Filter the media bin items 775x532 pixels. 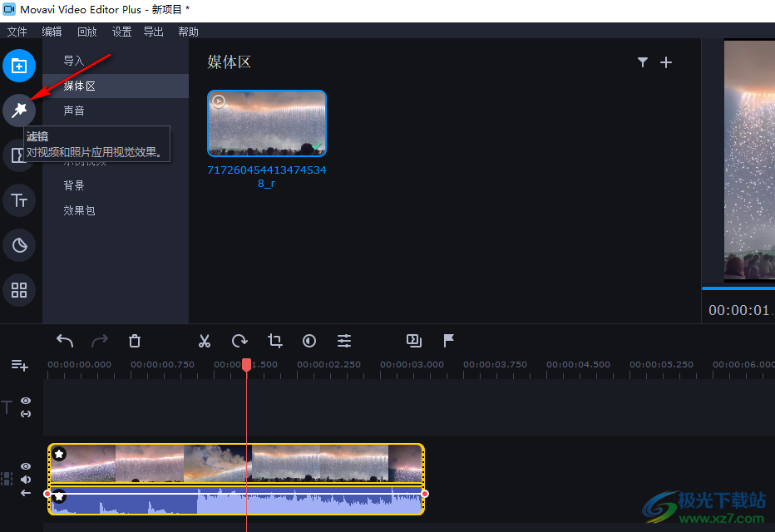[643, 62]
